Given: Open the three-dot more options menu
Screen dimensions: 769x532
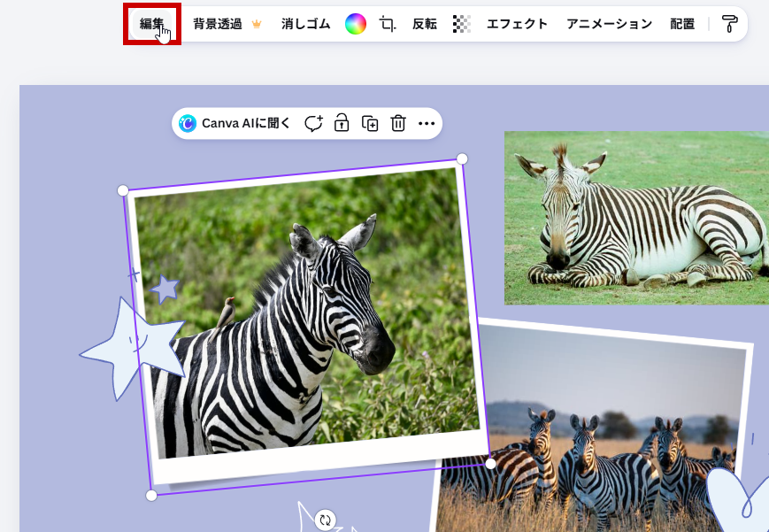Looking at the screenshot, I should click(427, 123).
